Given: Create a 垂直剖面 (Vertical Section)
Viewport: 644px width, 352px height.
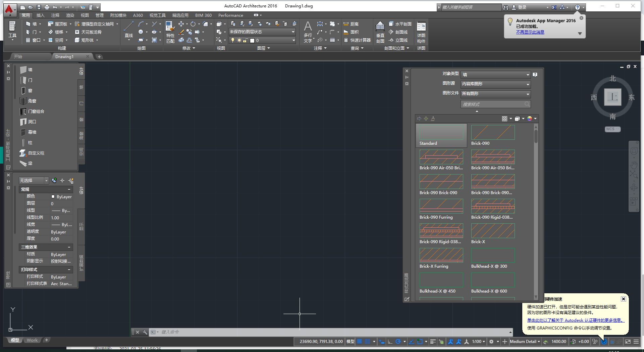Looking at the screenshot, I should point(380,32).
